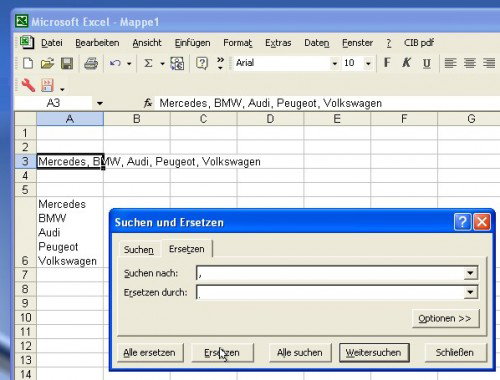Click the 'Ersetzen durch' input field
The image size is (500, 380).
[x=330, y=293]
